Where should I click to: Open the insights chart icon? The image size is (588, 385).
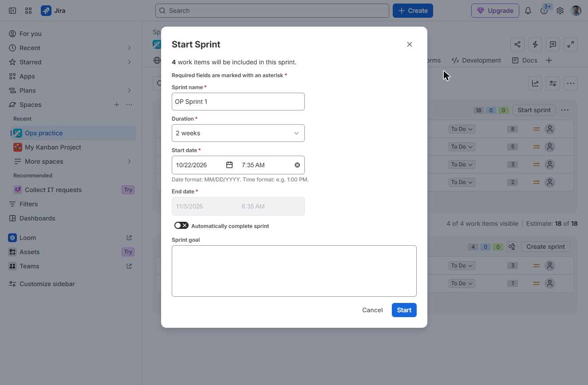pyautogui.click(x=536, y=83)
